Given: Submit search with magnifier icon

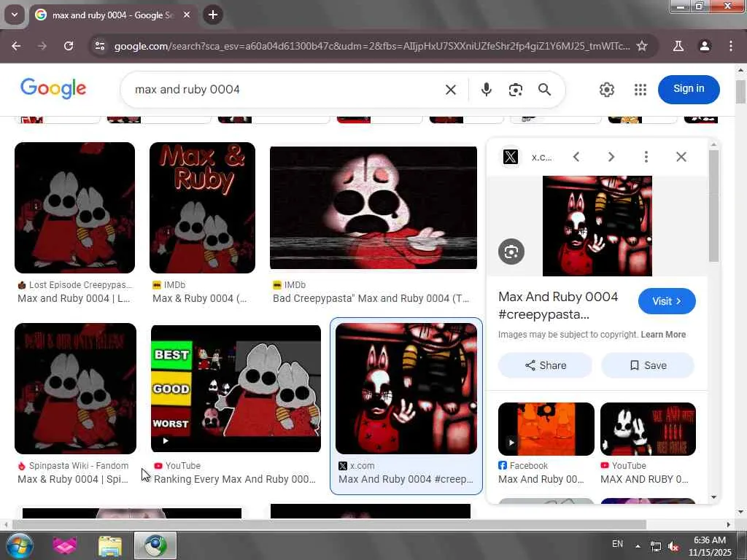Looking at the screenshot, I should 544,90.
